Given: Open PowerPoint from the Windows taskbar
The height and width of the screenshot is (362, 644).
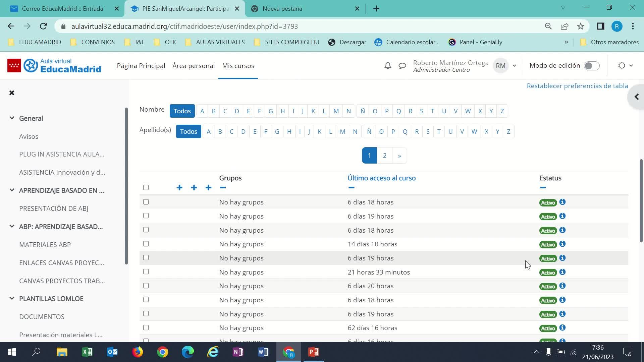Looking at the screenshot, I should point(314,352).
